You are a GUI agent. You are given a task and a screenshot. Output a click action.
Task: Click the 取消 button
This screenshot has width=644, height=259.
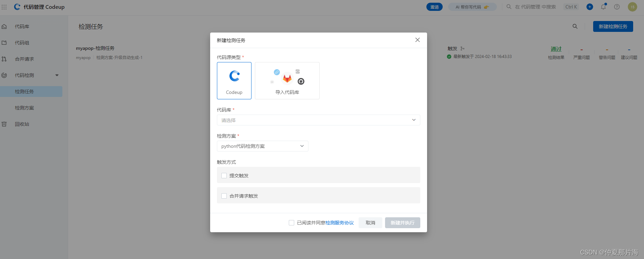[370, 223]
